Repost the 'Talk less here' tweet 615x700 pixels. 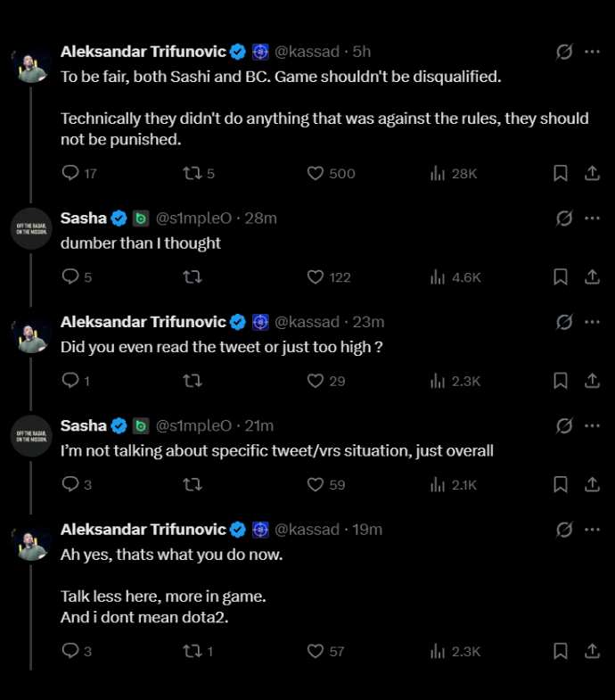[x=193, y=651]
